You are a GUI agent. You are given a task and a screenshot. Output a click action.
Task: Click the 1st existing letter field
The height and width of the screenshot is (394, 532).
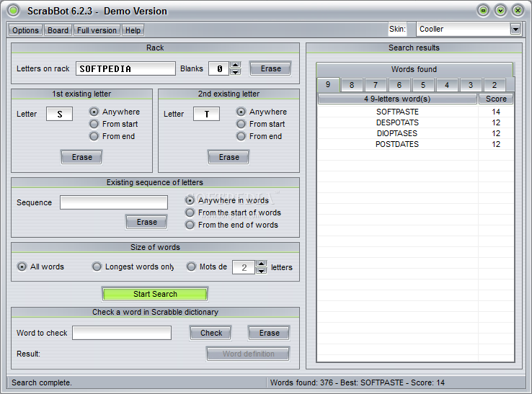click(59, 114)
